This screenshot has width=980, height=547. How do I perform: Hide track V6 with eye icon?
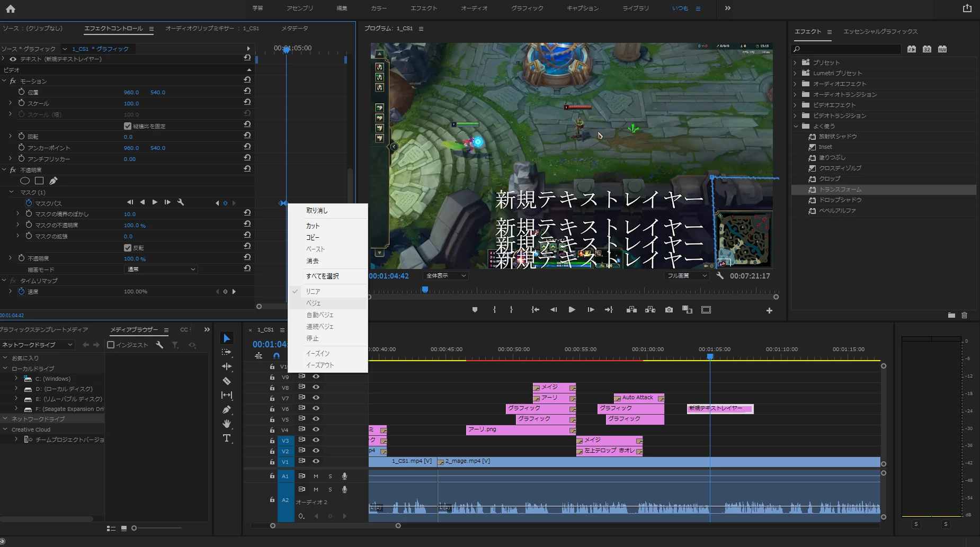(316, 408)
